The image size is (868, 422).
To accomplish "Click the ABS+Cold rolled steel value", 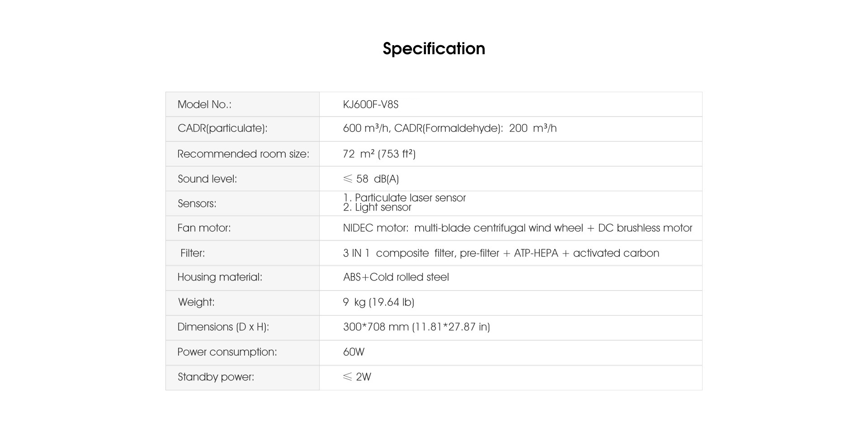I will 396,277.
